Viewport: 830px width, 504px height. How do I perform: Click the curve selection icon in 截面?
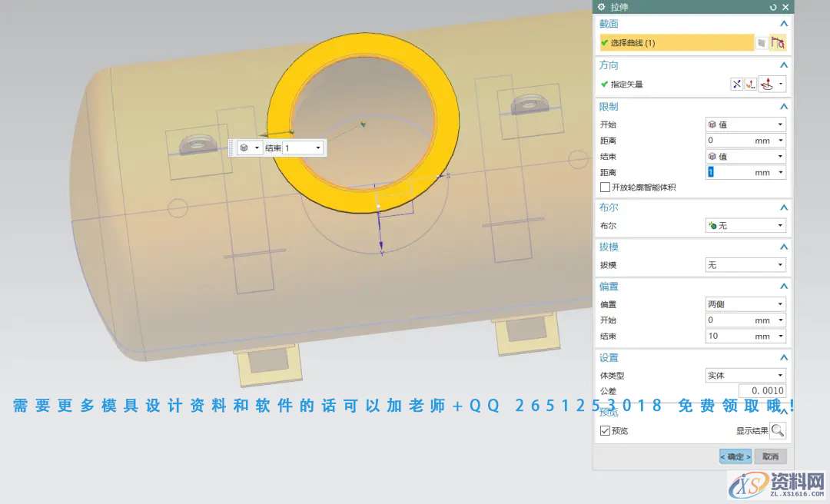coord(778,43)
